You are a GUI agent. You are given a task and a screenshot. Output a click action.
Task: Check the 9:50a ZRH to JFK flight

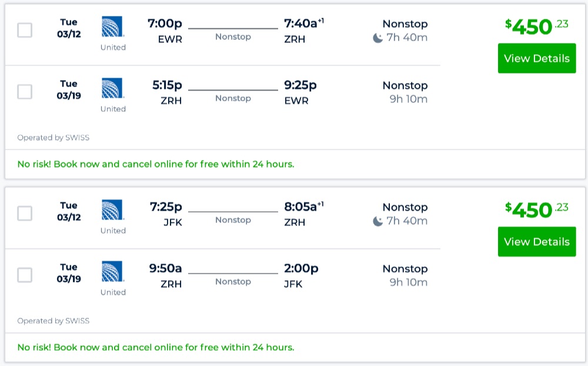click(25, 275)
